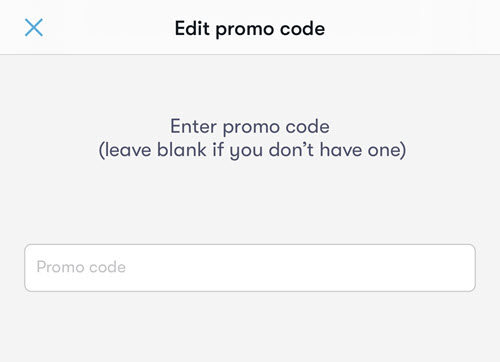The image size is (500, 362).
Task: Dismiss the promo code dialog with X
Action: (x=34, y=27)
